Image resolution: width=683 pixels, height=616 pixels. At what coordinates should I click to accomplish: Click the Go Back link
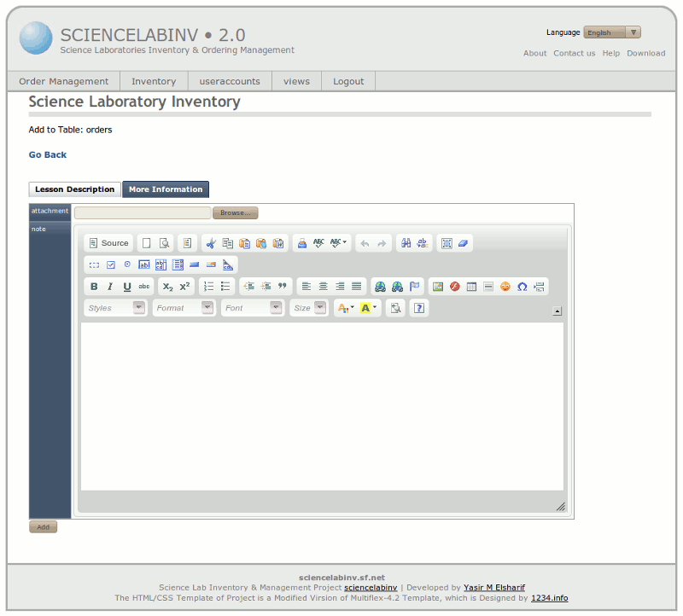tap(48, 154)
